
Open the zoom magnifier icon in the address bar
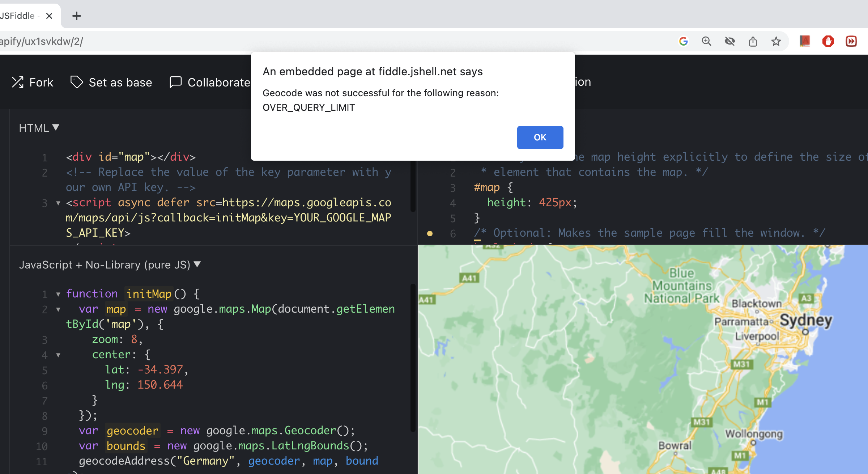coord(706,41)
